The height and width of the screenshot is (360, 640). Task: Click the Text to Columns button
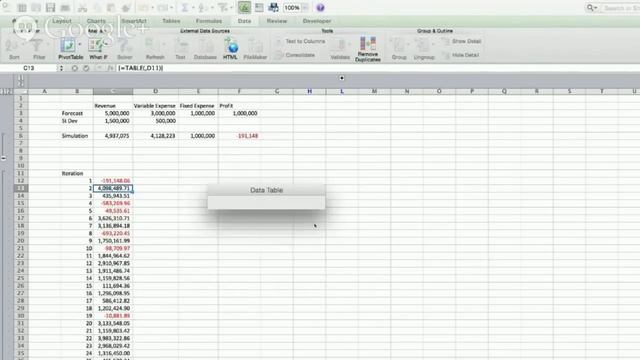pos(300,41)
